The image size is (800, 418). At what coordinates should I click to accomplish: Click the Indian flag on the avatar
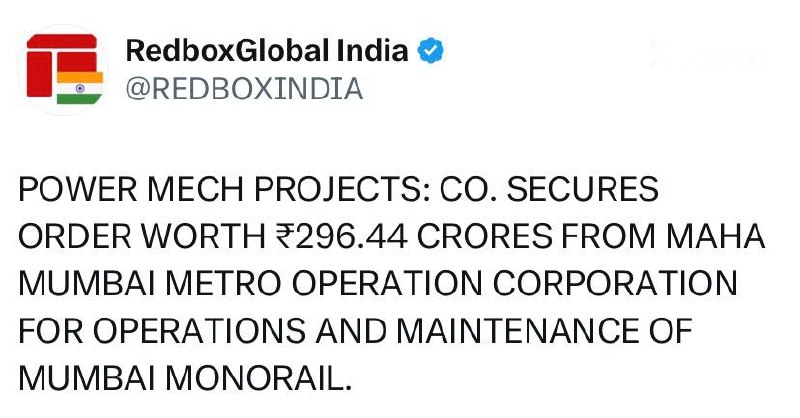pos(80,87)
